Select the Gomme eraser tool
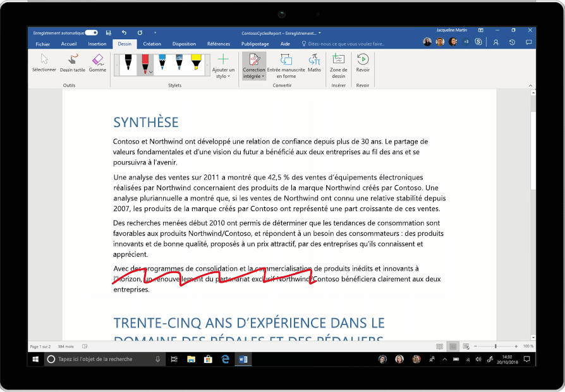Screen dimensions: 565x392 tap(98, 63)
